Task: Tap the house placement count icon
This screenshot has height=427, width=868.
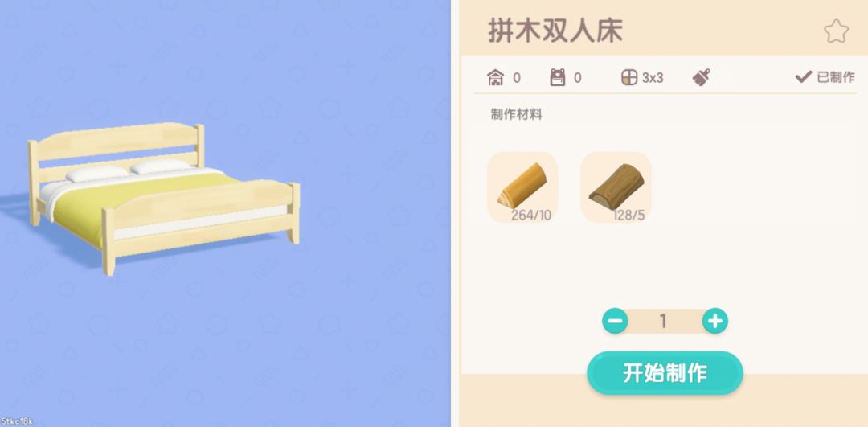Action: tap(495, 77)
